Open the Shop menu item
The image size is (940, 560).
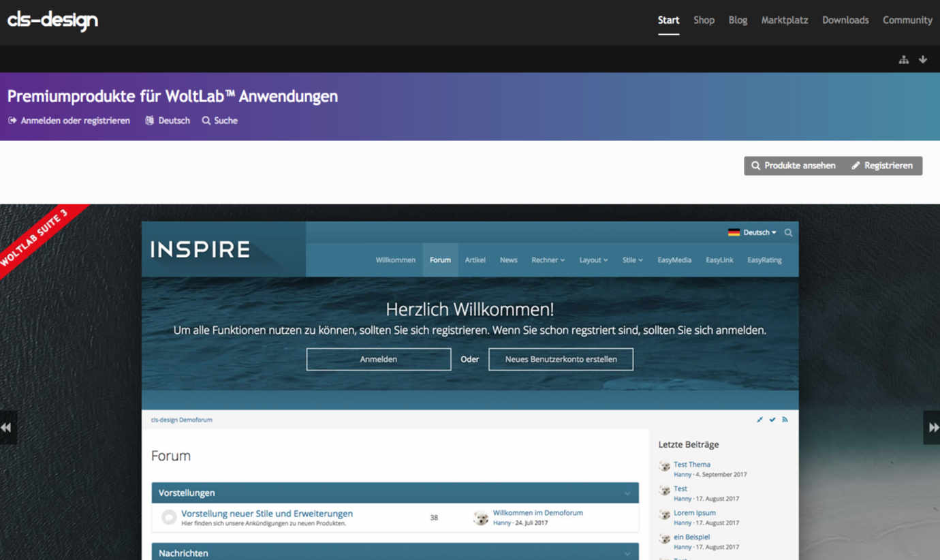click(704, 20)
